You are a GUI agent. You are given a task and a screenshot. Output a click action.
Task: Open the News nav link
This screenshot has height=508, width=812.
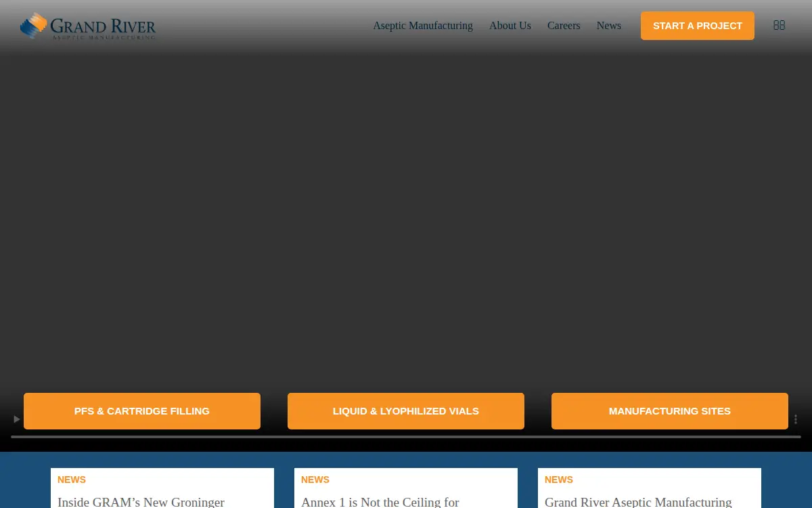point(609,26)
